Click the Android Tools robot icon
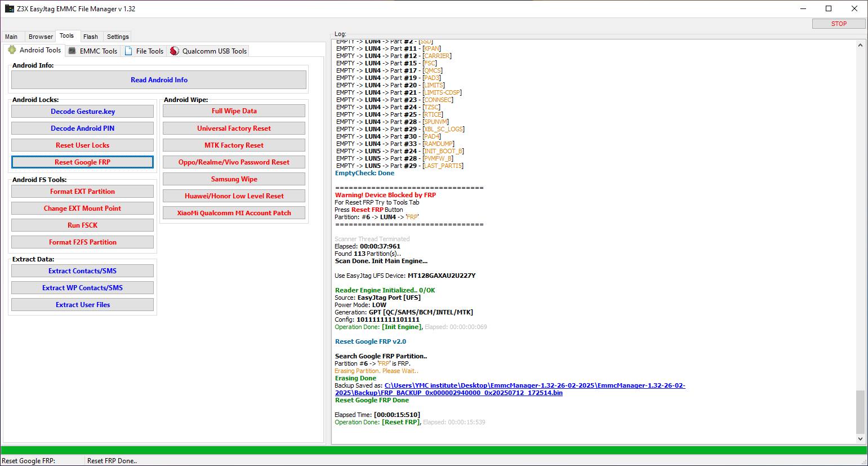868x466 pixels. (x=12, y=50)
